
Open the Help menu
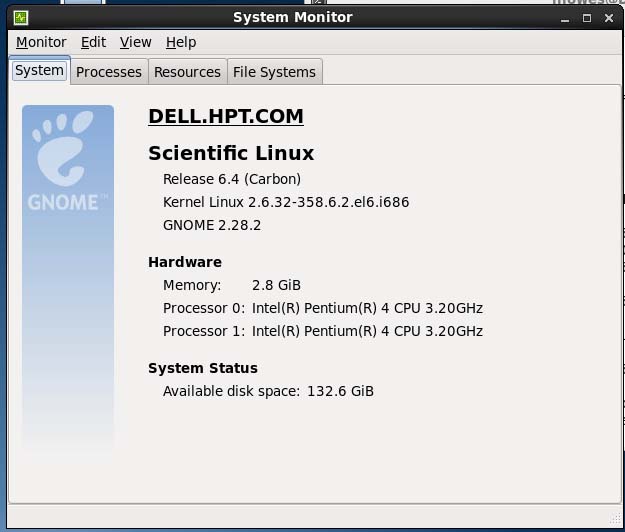(x=181, y=42)
